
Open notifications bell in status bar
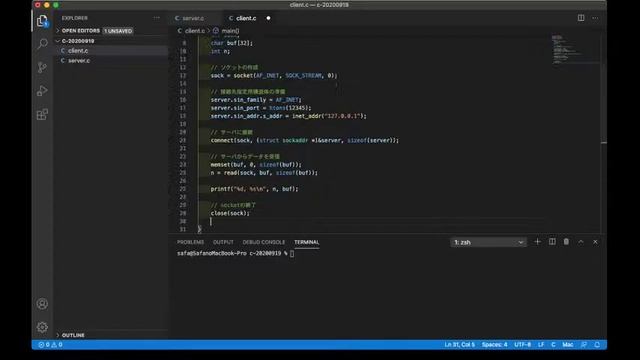tap(597, 345)
